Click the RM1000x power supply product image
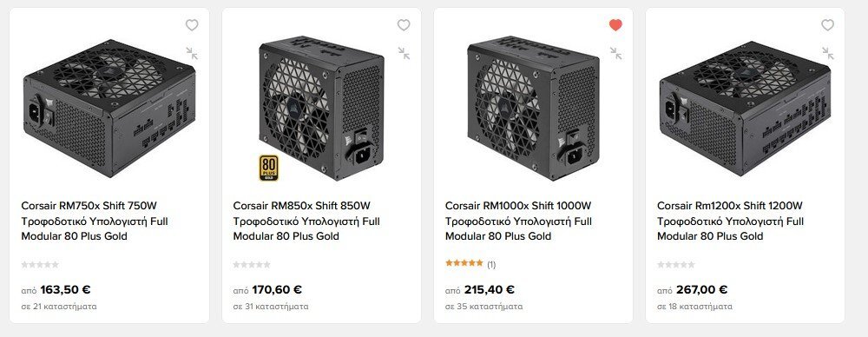 click(x=534, y=108)
